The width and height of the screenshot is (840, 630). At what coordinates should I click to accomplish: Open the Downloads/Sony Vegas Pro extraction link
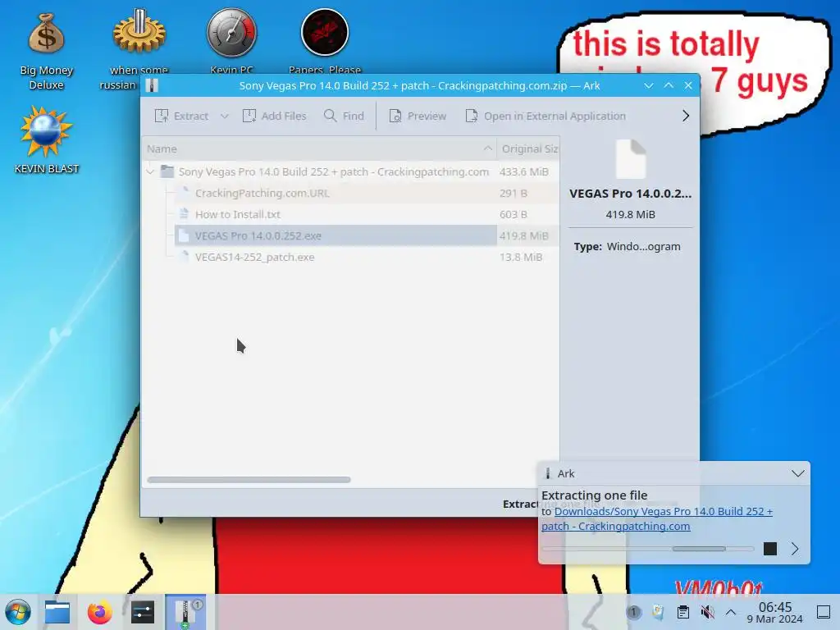(x=657, y=518)
